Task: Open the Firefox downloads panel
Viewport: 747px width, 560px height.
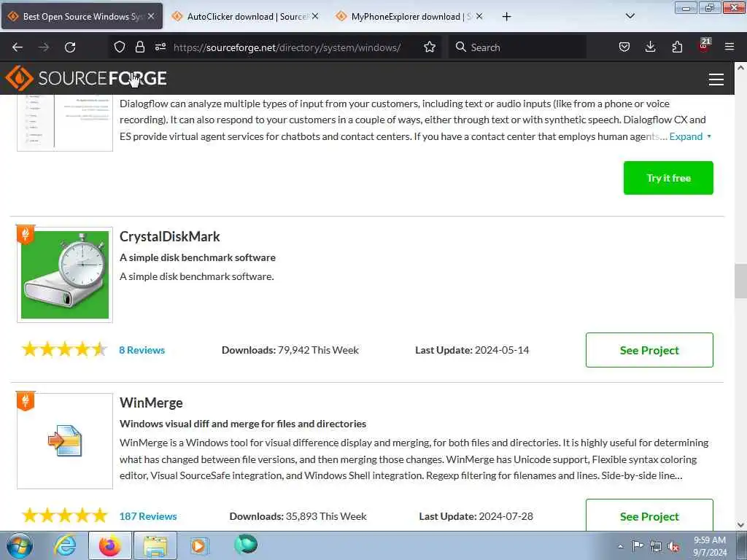Action: click(650, 47)
